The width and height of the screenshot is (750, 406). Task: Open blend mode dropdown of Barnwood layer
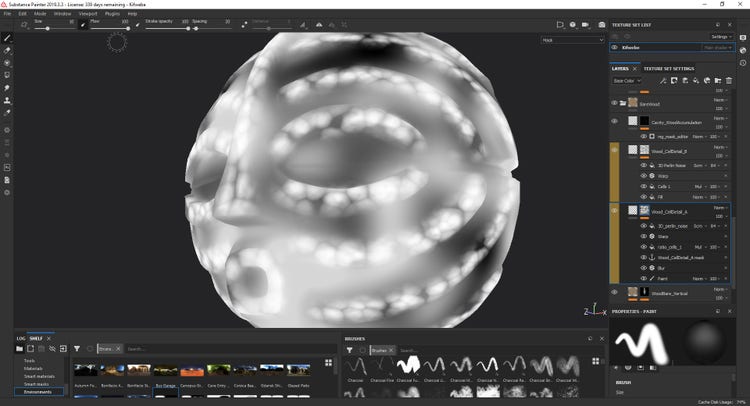pos(720,100)
